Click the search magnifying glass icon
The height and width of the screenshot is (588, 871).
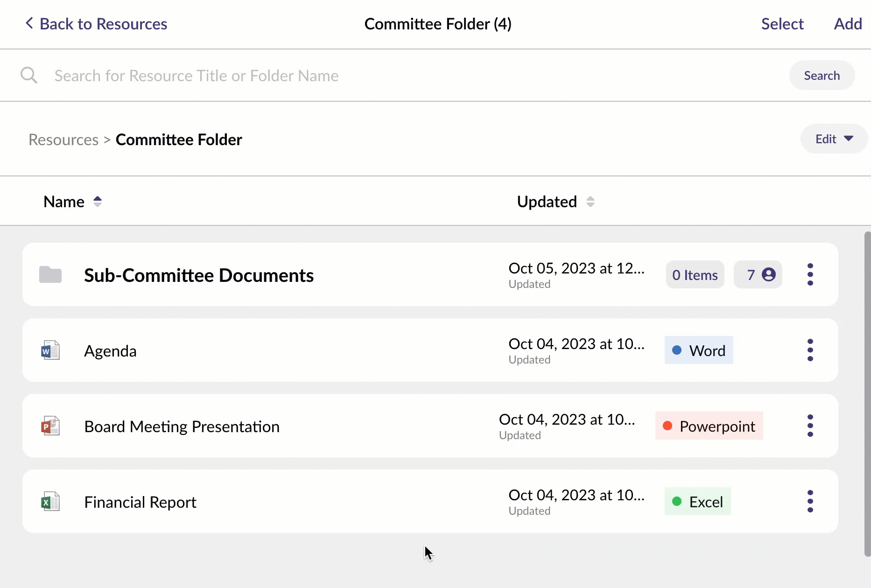(29, 75)
